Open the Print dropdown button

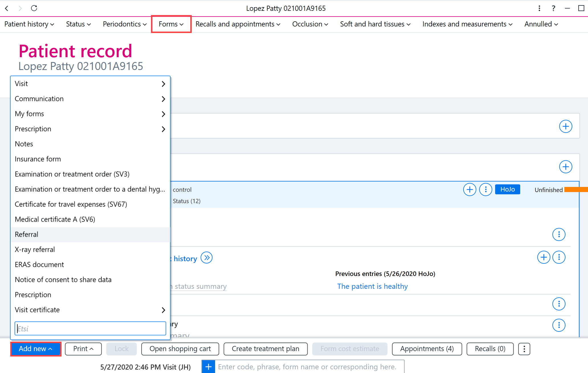coord(83,349)
